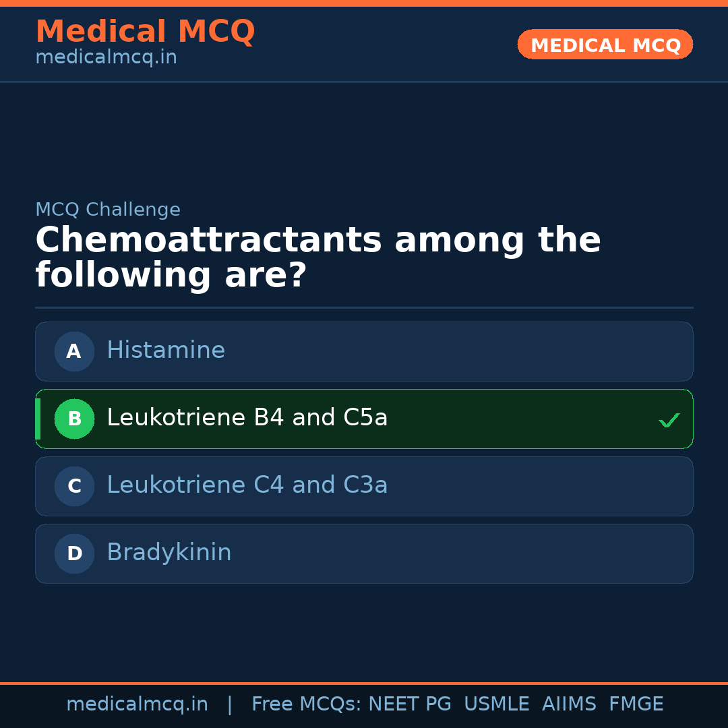The image size is (728, 728).
Task: Choose the "Leukotriene B4 and C5a" answer text
Action: 247,418
